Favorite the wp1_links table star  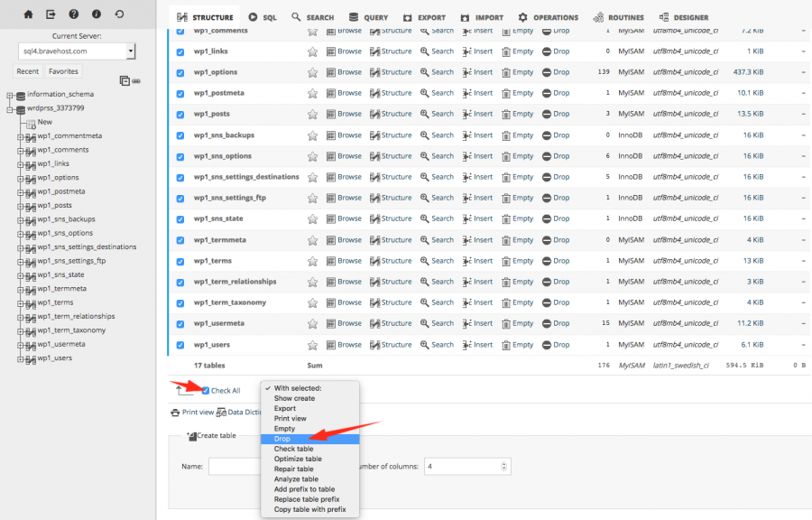coord(312,51)
